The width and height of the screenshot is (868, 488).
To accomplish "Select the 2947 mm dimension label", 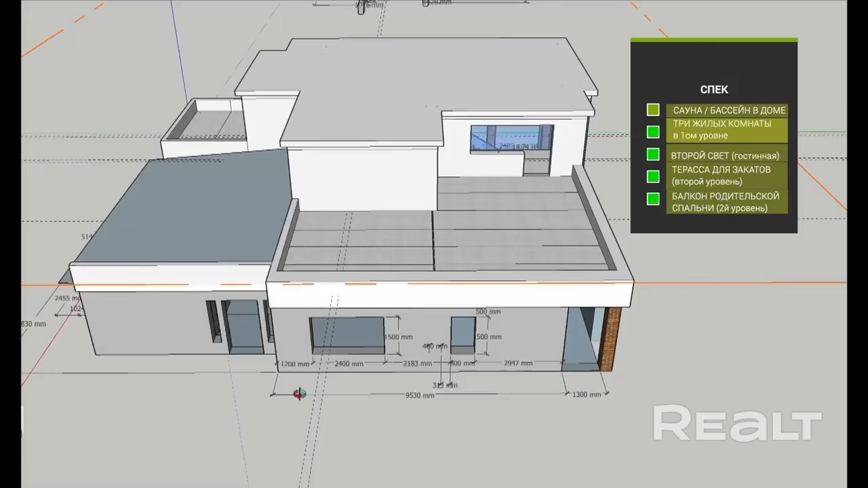I will click(517, 364).
